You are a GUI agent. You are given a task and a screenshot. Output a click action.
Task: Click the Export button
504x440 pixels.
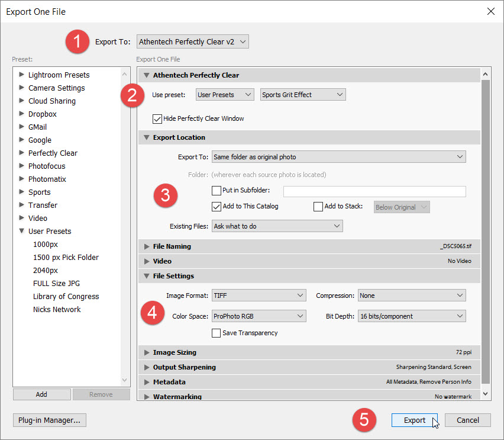point(414,420)
